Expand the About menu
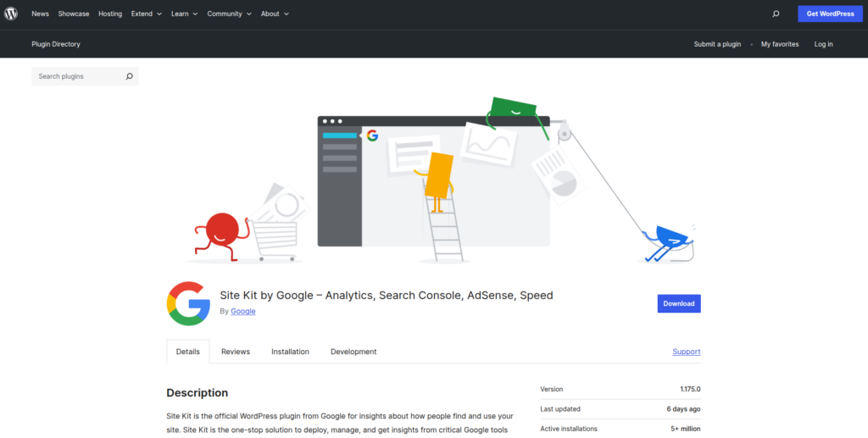Screen dimensions: 868x438 (x=275, y=14)
